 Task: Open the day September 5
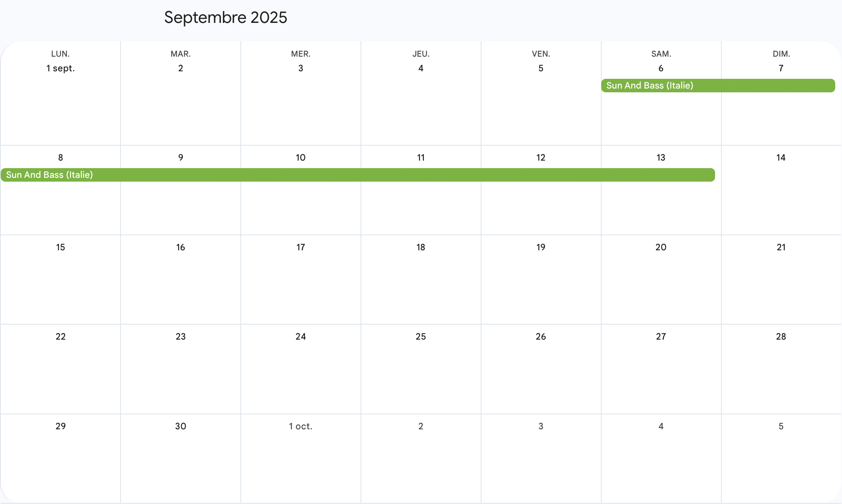click(541, 68)
